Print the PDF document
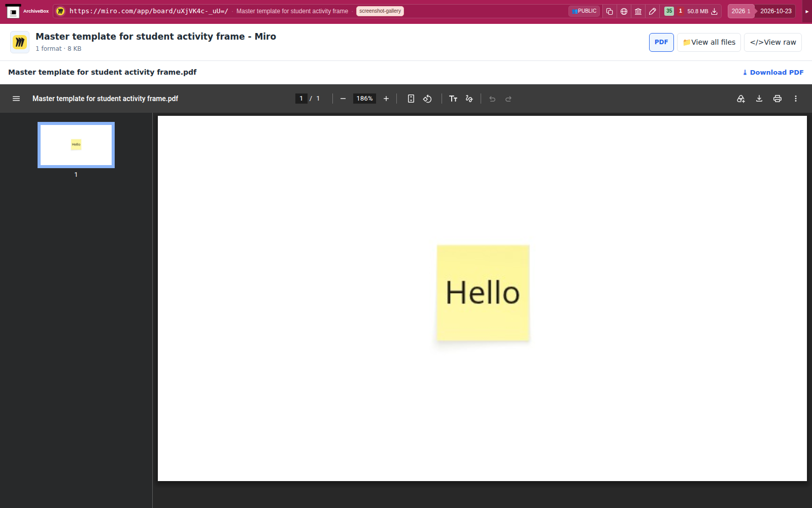This screenshot has height=508, width=812. 777,99
